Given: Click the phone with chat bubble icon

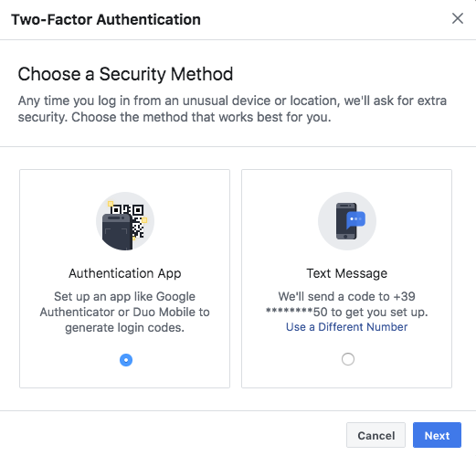Looking at the screenshot, I should click(347, 221).
